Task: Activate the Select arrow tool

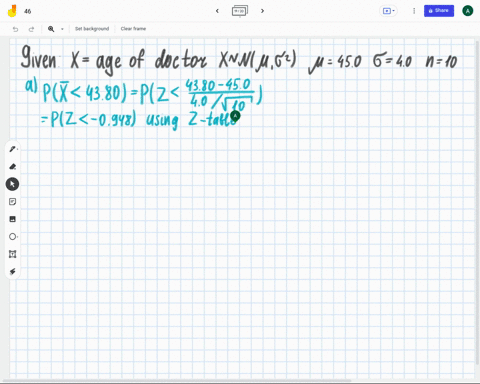Action: point(12,184)
